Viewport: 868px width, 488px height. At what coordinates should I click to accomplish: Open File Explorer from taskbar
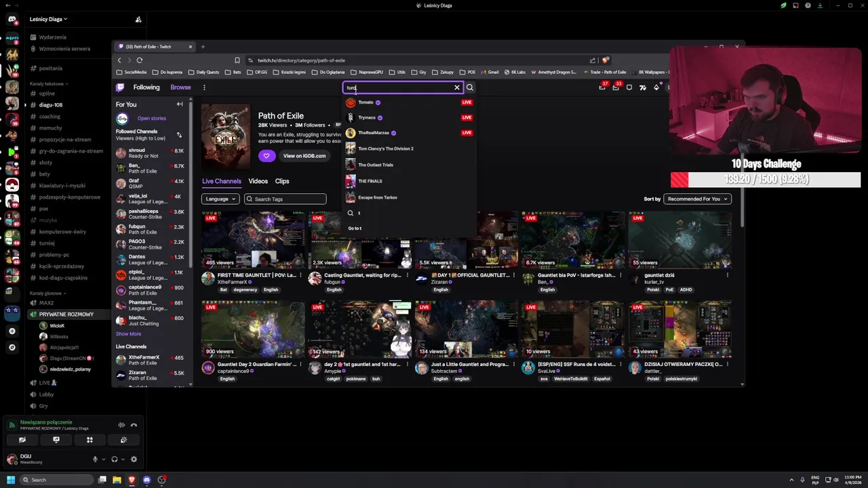click(x=117, y=480)
